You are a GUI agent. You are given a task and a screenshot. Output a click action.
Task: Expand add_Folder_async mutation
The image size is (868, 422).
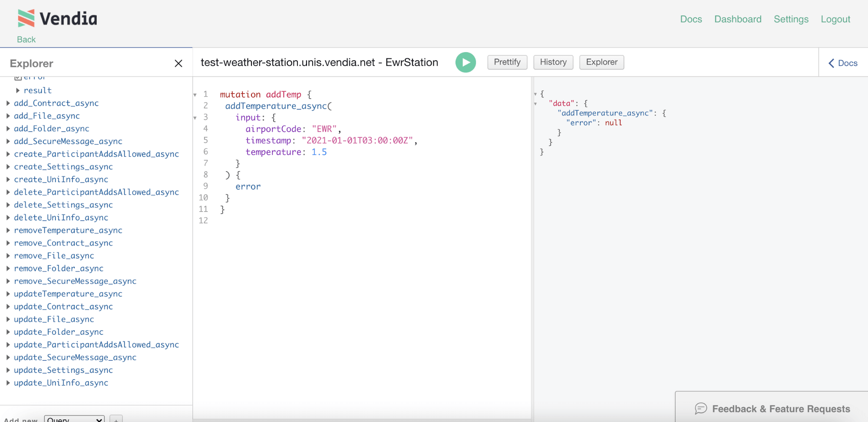point(8,129)
